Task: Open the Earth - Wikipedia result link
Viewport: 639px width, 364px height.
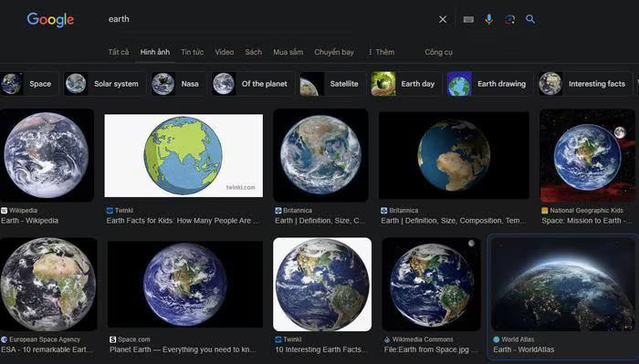Action: click(x=29, y=221)
